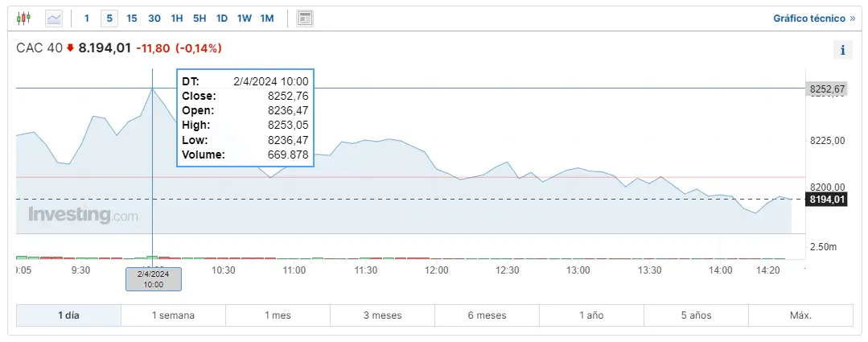Choose the 1H interval
This screenshot has height=342, width=868.
(177, 18)
